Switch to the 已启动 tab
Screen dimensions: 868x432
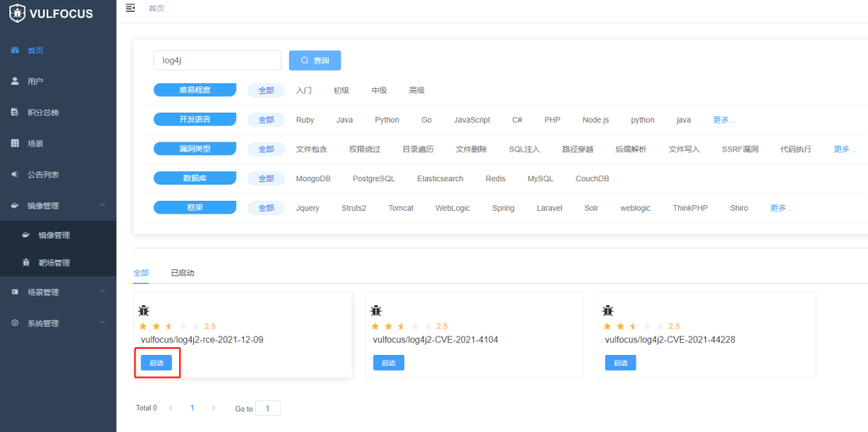(183, 273)
